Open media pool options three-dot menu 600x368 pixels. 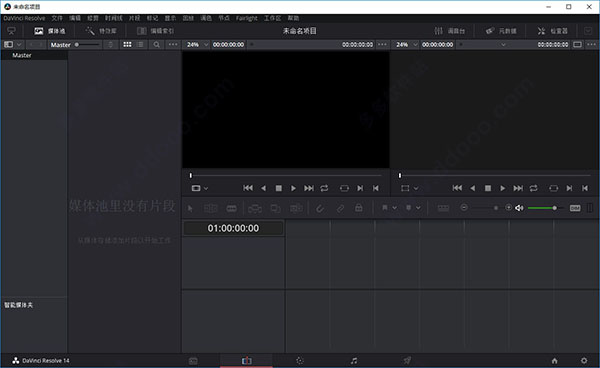(x=173, y=44)
